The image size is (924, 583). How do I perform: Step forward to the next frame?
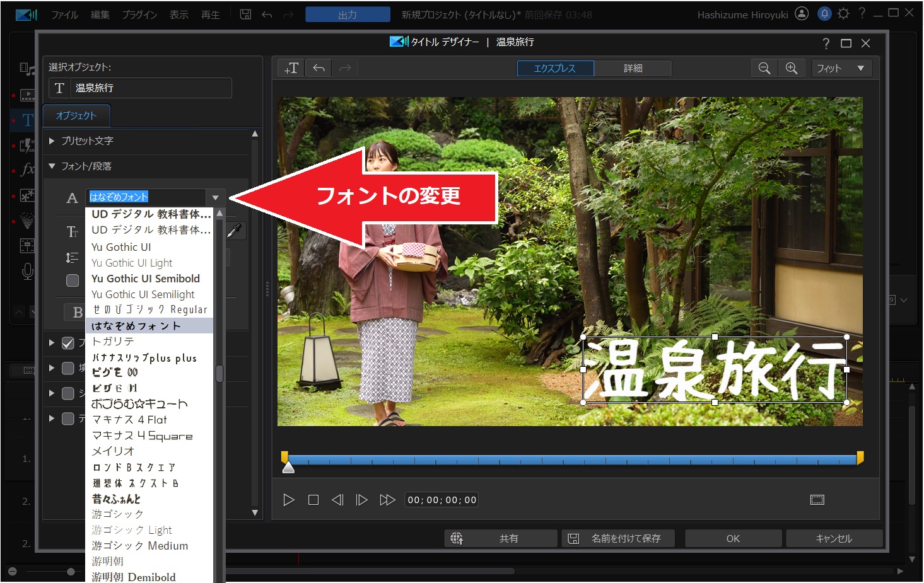tap(361, 500)
